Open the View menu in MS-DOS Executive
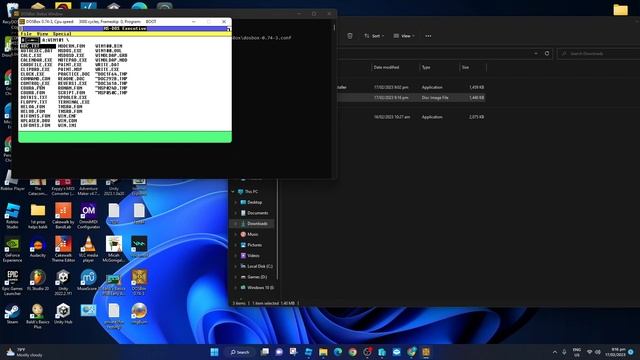Image resolution: width=640 pixels, height=360 pixels. pos(42,34)
